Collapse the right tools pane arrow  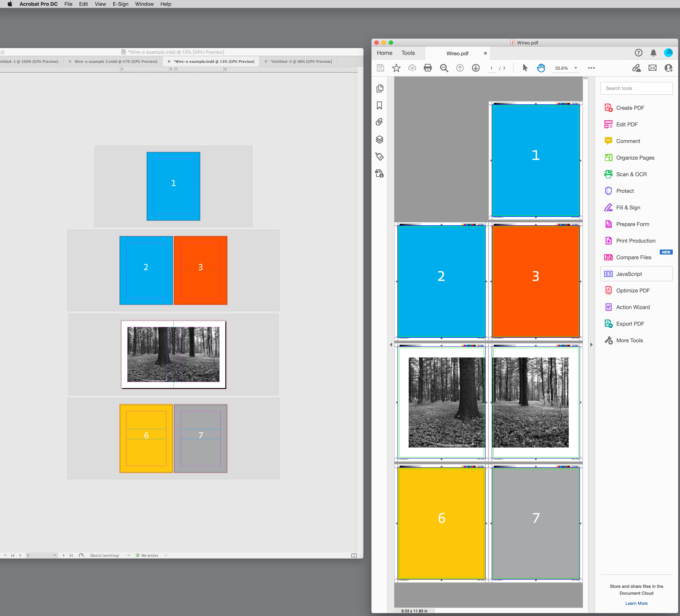point(591,345)
